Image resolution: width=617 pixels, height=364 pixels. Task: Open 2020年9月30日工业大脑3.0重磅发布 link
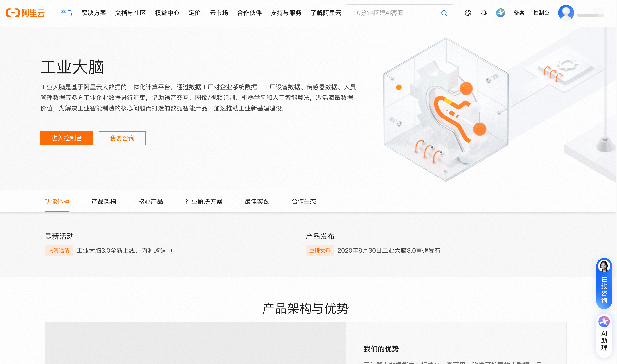pos(389,251)
